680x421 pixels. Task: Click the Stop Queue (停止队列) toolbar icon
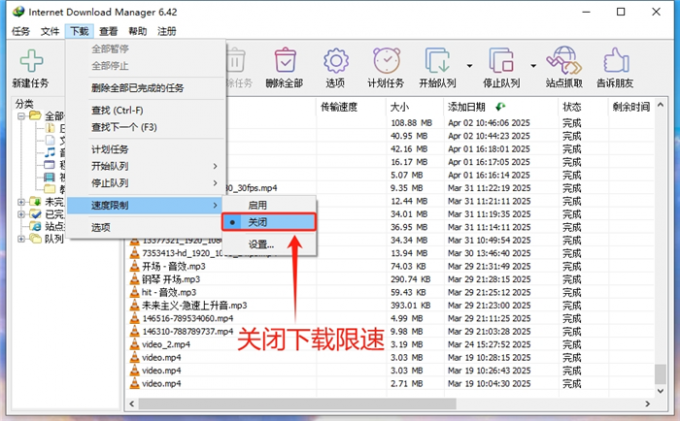[x=501, y=60]
